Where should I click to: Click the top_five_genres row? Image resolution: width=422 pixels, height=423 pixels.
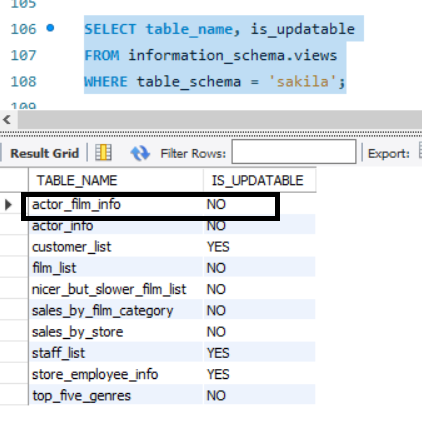(172, 396)
